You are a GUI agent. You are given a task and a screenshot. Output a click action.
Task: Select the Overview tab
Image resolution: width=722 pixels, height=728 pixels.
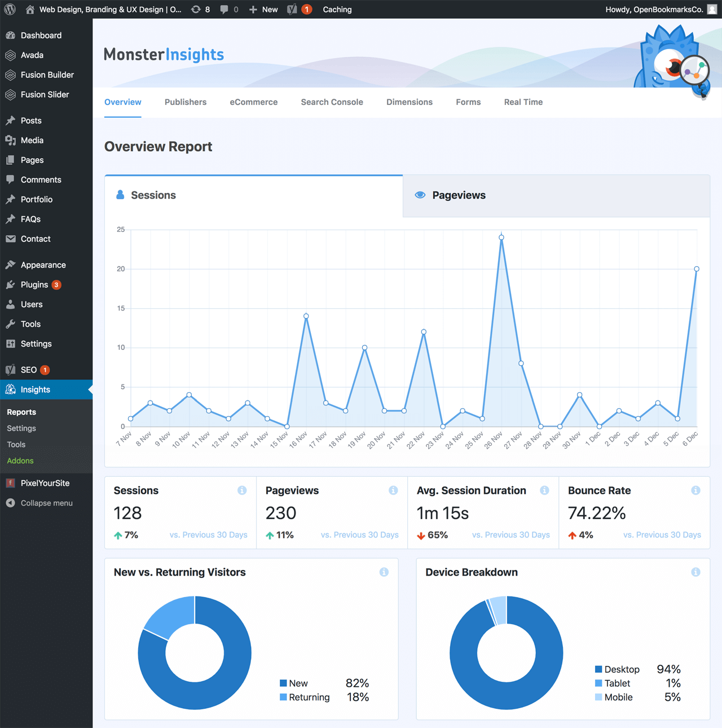(x=123, y=102)
